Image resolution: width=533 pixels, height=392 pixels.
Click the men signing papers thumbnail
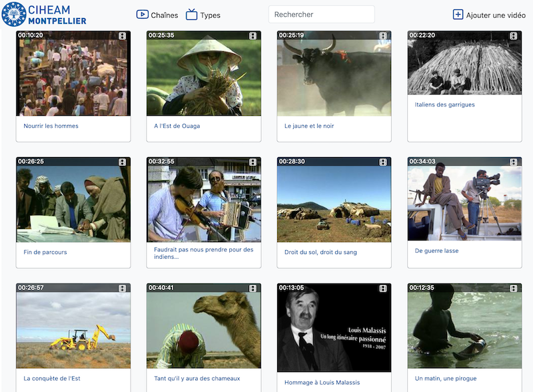pyautogui.click(x=73, y=200)
